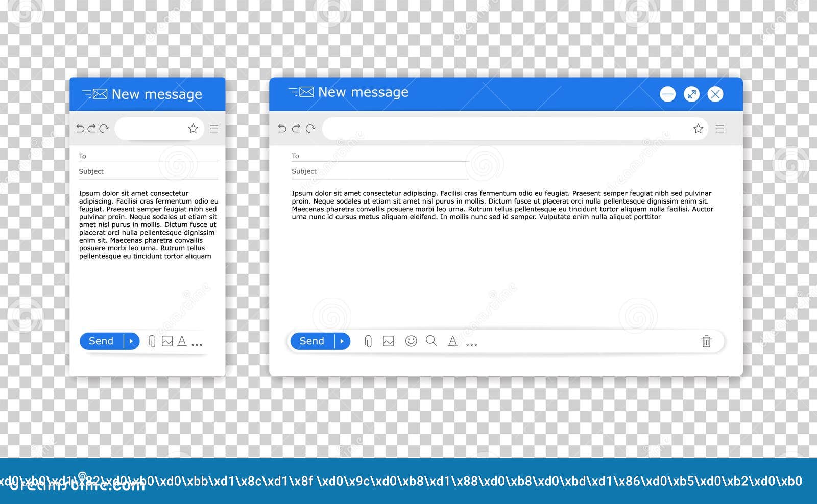Insert an image into the large message
Image resolution: width=817 pixels, height=504 pixels.
point(389,341)
